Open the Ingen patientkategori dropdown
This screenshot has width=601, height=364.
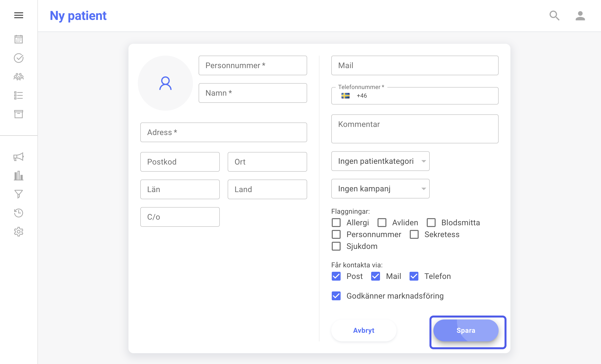[x=380, y=161]
